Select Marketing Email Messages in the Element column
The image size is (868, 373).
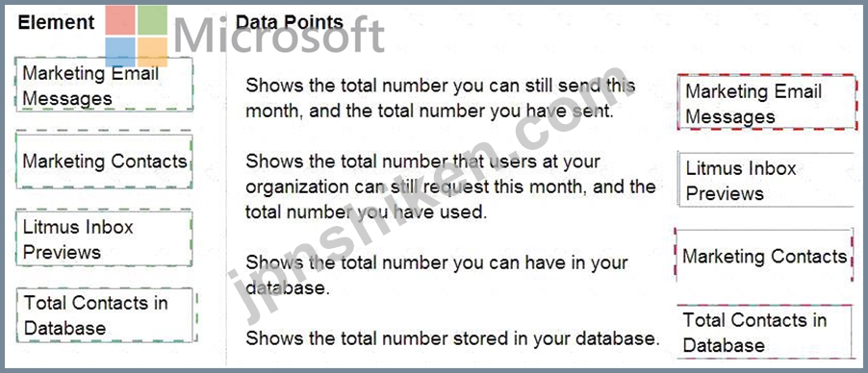point(105,85)
